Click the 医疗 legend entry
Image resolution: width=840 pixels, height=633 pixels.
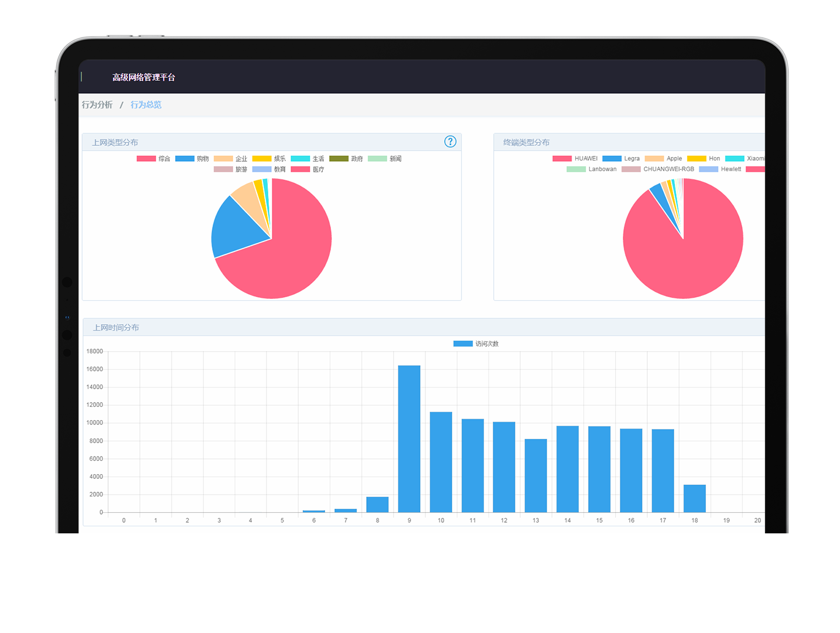pos(308,169)
